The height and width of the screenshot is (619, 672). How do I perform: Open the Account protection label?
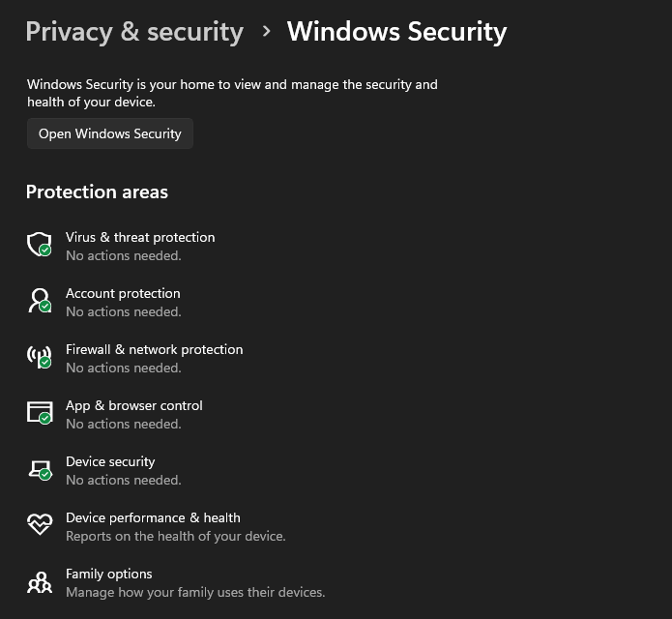123,293
